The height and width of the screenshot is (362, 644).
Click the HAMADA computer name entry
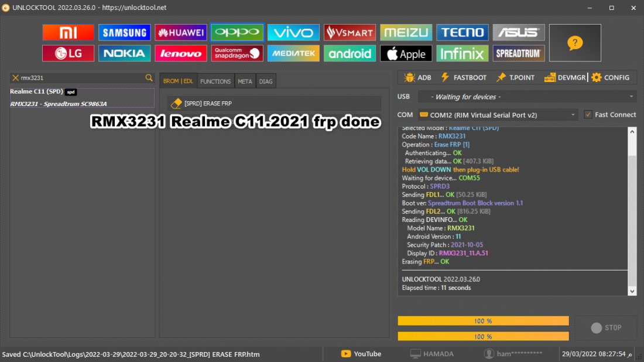[x=432, y=354]
